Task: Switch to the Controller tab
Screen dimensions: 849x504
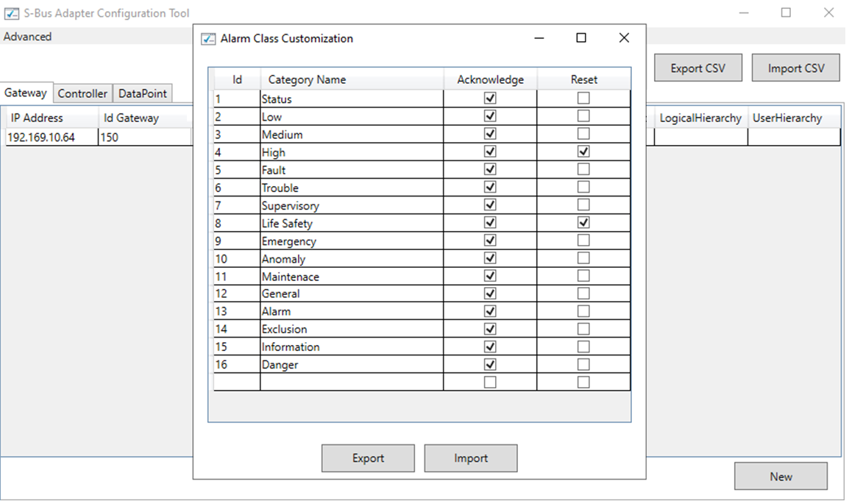Action: click(x=82, y=93)
